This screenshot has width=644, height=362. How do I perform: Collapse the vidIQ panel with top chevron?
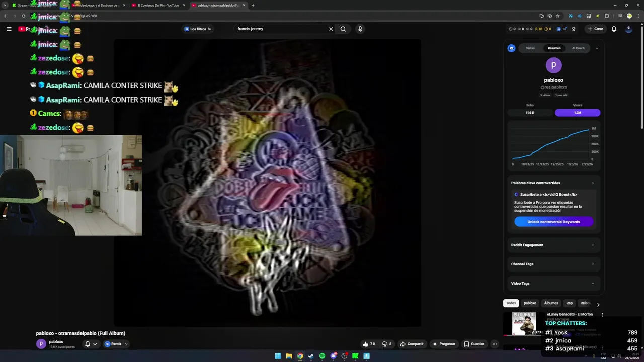coord(597,48)
